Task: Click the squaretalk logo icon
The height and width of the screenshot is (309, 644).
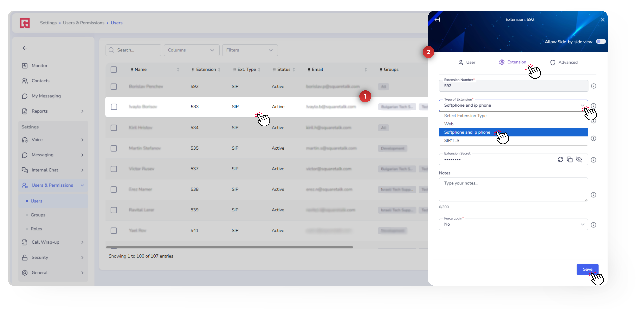Action: click(25, 23)
